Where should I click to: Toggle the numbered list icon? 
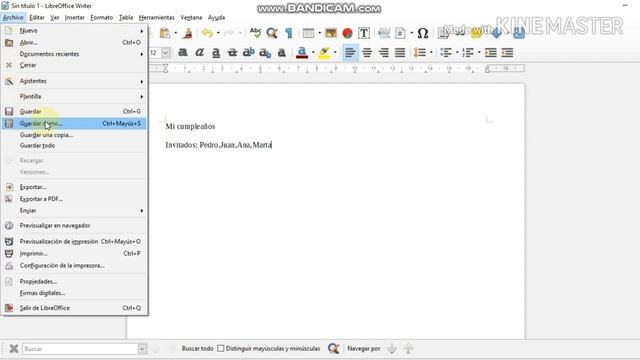point(468,52)
